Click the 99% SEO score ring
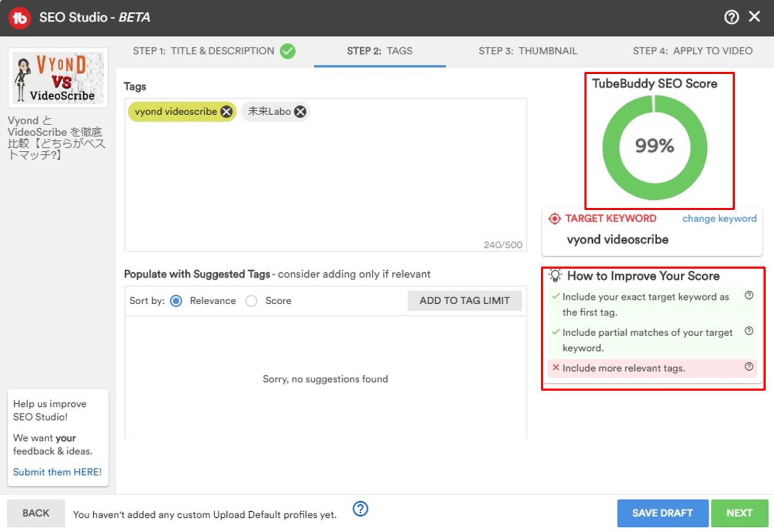This screenshot has height=532, width=774. coord(655,147)
